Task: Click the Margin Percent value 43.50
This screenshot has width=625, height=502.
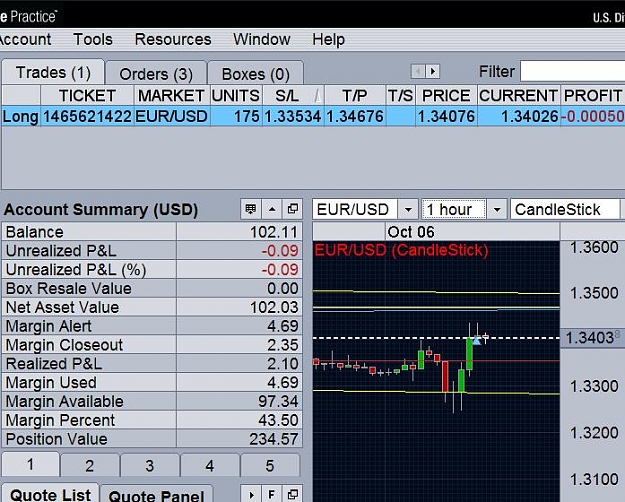Action: pyautogui.click(x=278, y=420)
